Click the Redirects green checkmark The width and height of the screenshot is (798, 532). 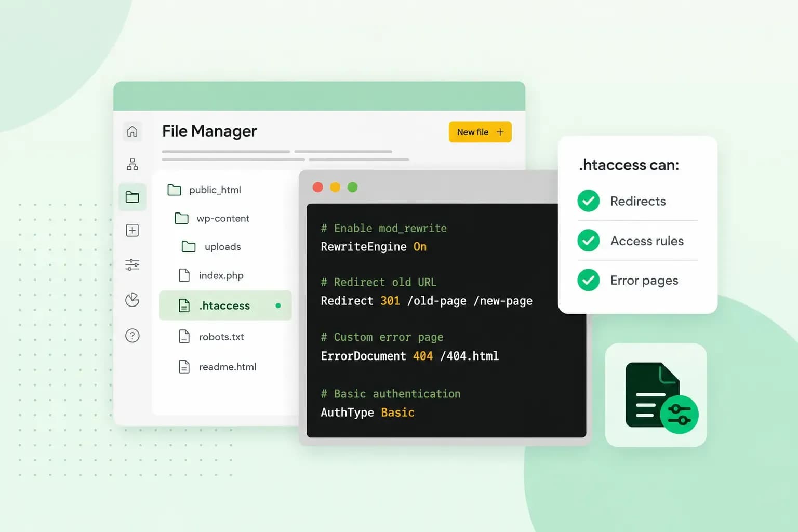click(x=589, y=201)
